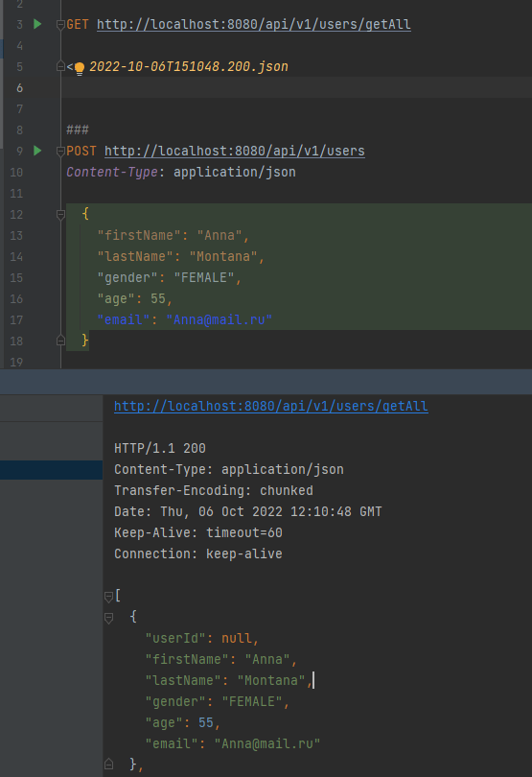Open the 2022-10-06T151048.200.json response file

click(x=189, y=66)
